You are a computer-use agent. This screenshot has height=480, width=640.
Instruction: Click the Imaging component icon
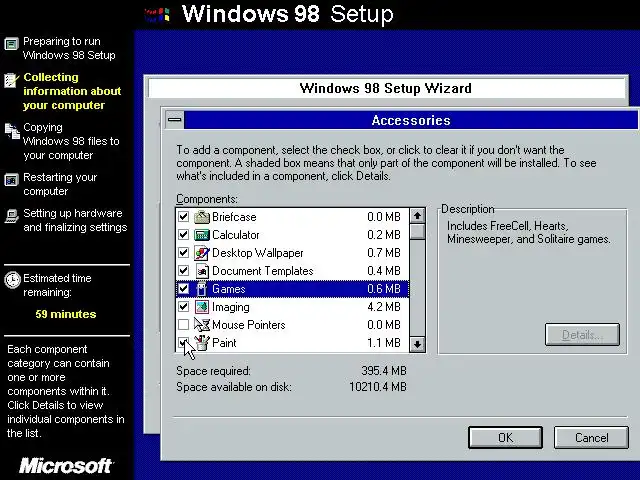pos(202,307)
